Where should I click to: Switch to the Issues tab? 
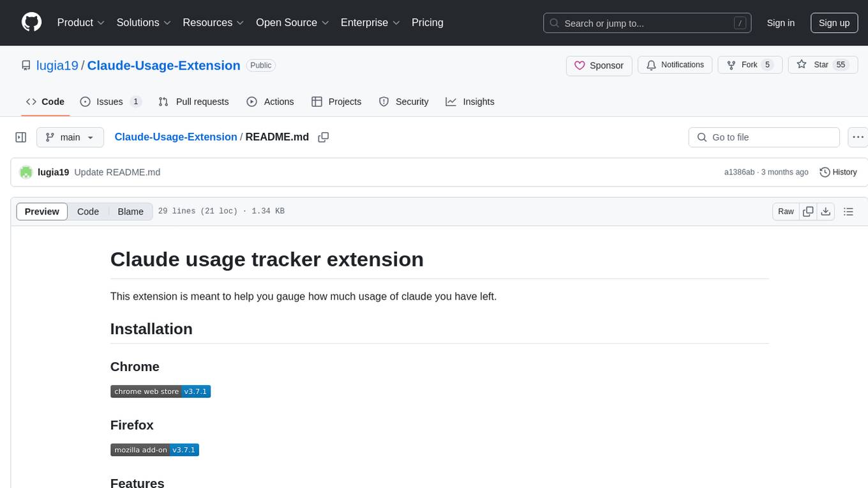[x=110, y=102]
